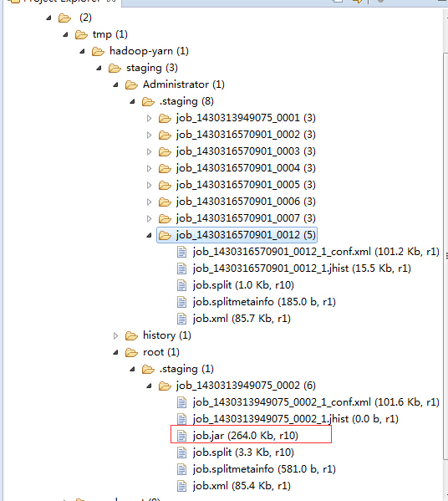The image size is (448, 501).
Task: Collapse job_1430313949075_0002 (6) folder
Action: 149,386
